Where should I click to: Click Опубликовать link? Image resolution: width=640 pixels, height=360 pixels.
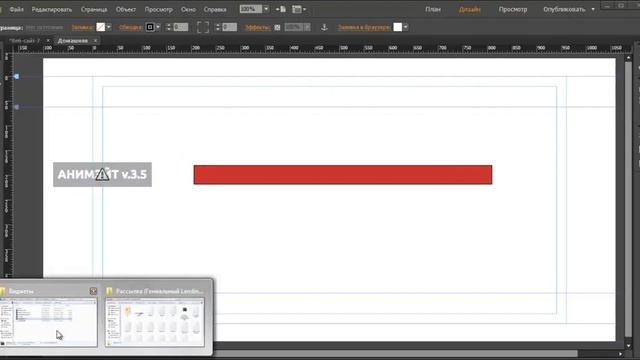(564, 9)
